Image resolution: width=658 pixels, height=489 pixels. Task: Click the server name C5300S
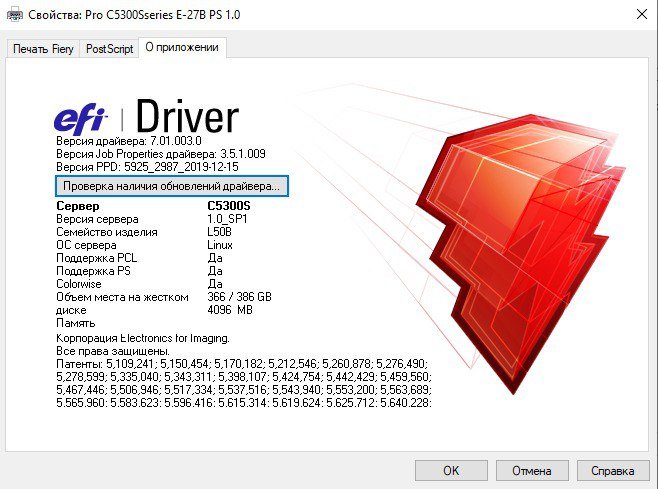click(229, 206)
